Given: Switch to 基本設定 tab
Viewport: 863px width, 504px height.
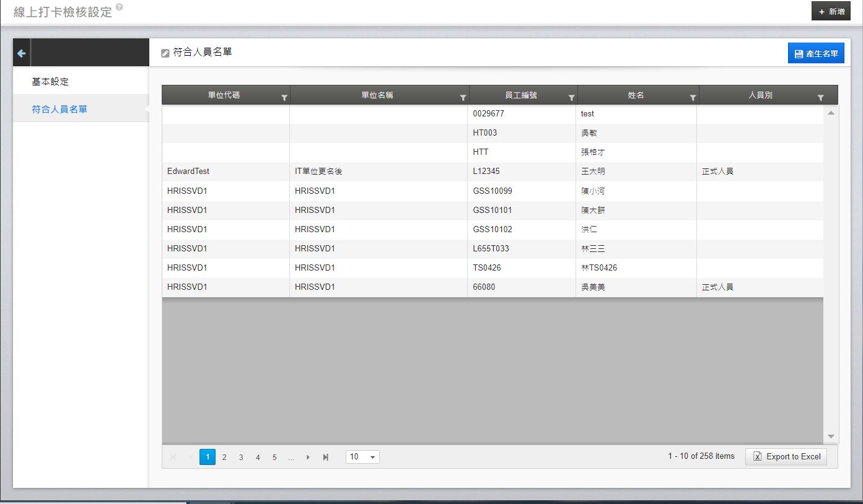Looking at the screenshot, I should (x=50, y=82).
